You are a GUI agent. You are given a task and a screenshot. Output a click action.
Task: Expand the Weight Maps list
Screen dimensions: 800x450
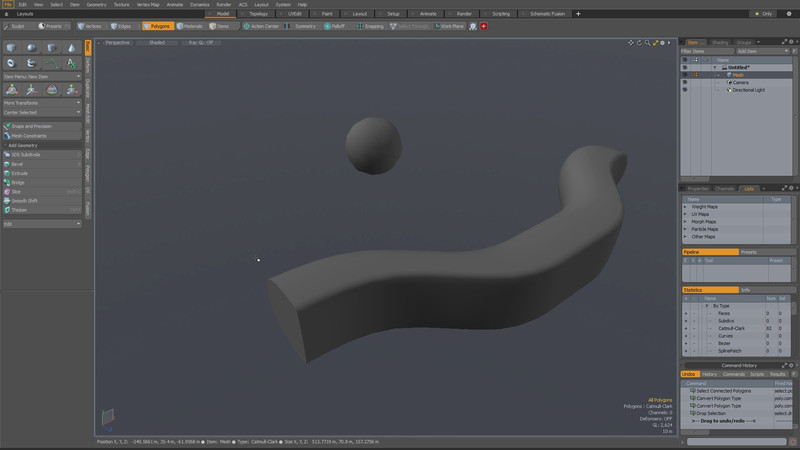[x=685, y=207]
